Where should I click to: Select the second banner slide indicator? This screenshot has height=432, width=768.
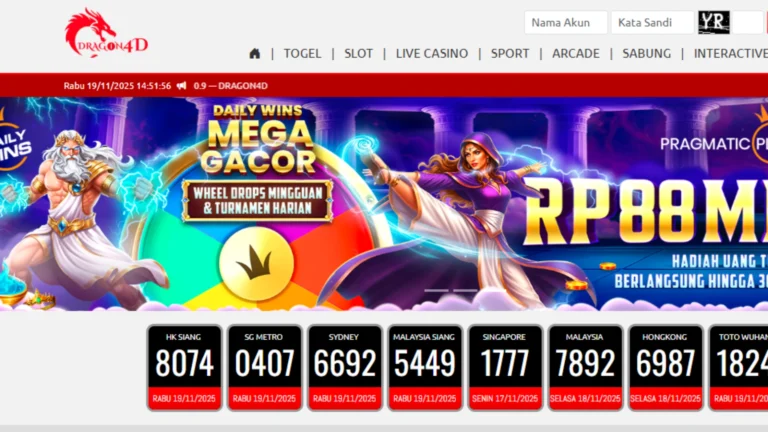(x=465, y=290)
